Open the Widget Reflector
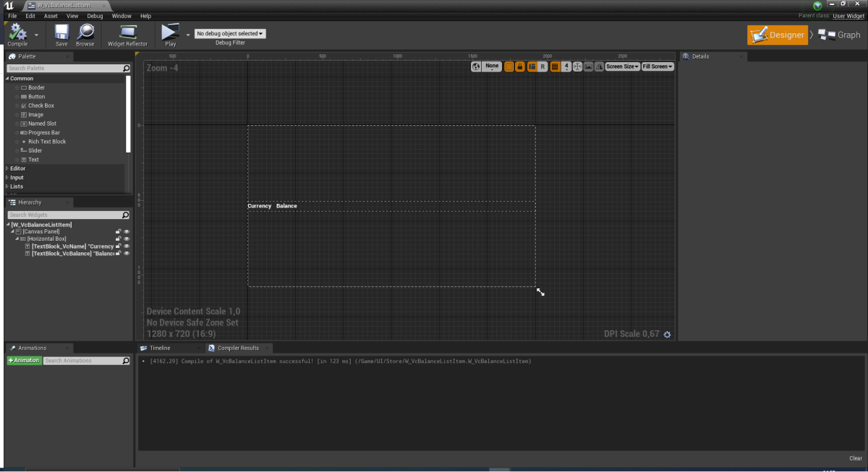 127,33
